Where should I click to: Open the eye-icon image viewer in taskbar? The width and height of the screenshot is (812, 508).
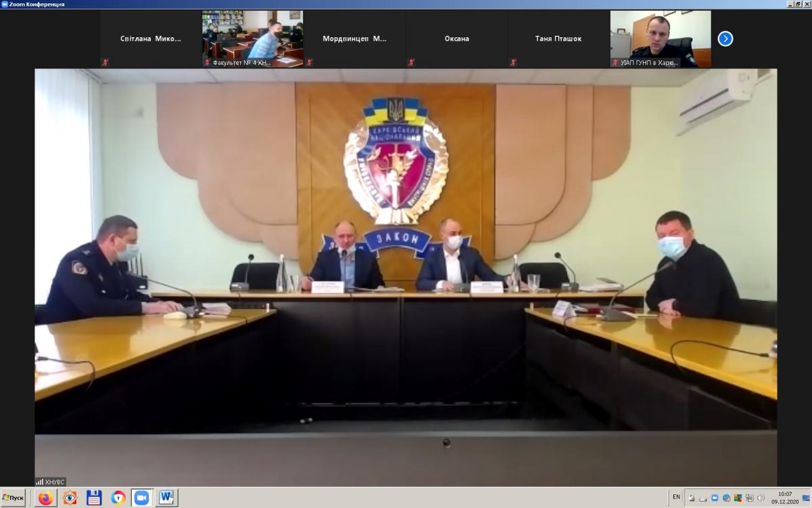pos(70,498)
